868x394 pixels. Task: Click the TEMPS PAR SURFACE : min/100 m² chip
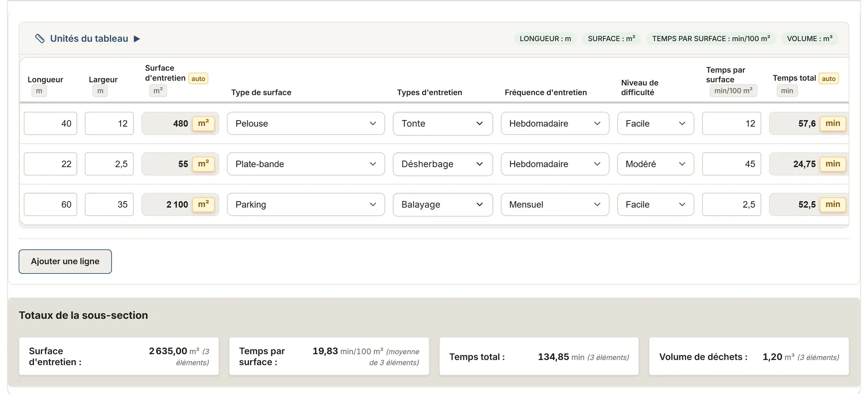711,39
